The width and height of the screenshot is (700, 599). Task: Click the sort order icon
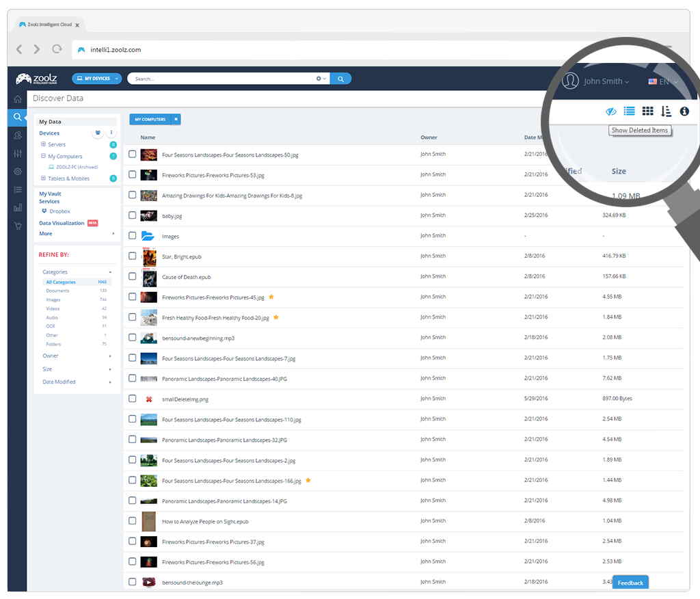[666, 111]
